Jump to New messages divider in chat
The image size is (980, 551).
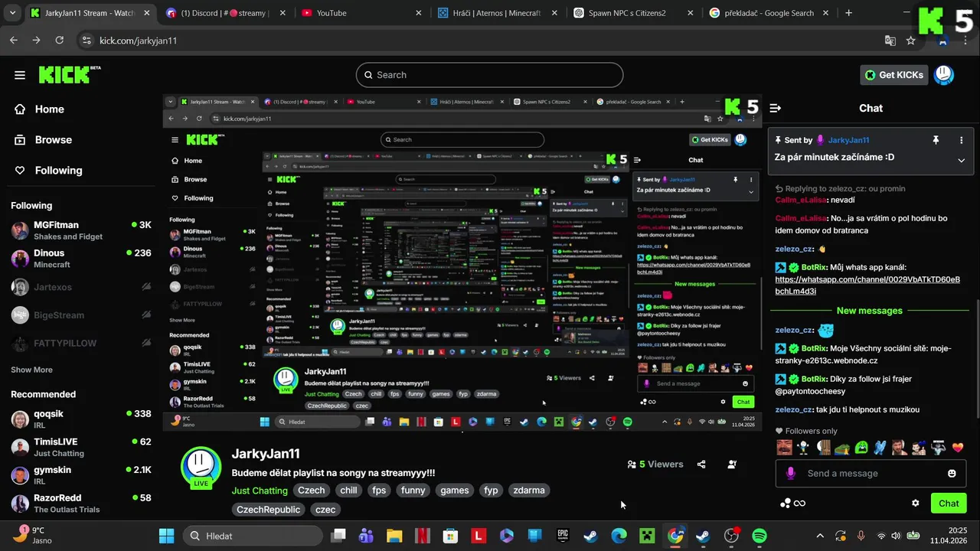(x=869, y=311)
